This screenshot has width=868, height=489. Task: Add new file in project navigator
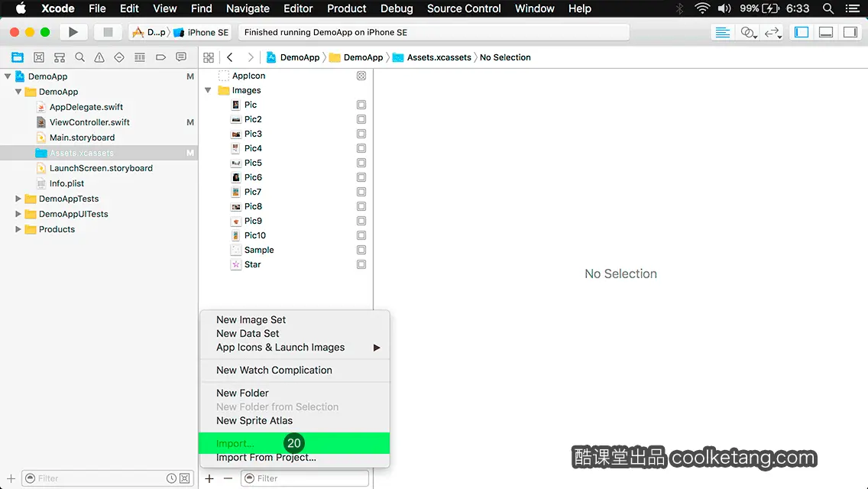(x=11, y=478)
